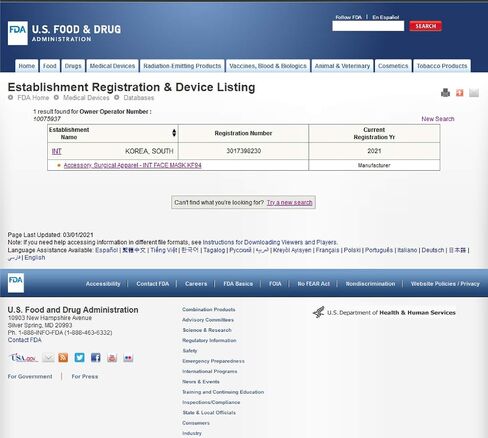This screenshot has width=488, height=438.
Task: Select the Vaccines, Blood & Biologics tab
Action: (268, 66)
